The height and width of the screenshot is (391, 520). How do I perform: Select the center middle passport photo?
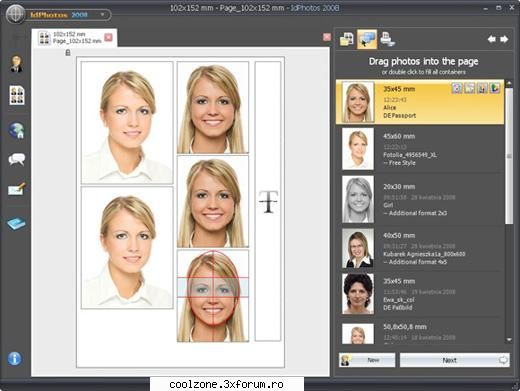[x=213, y=201]
